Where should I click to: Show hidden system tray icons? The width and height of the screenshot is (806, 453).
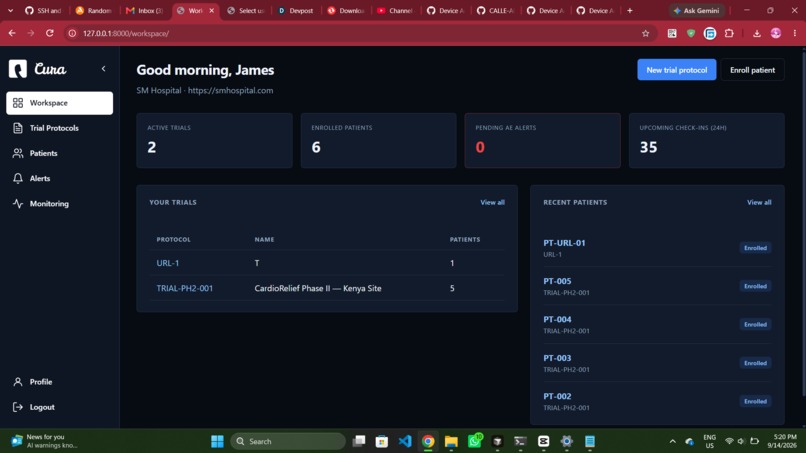pyautogui.click(x=672, y=441)
